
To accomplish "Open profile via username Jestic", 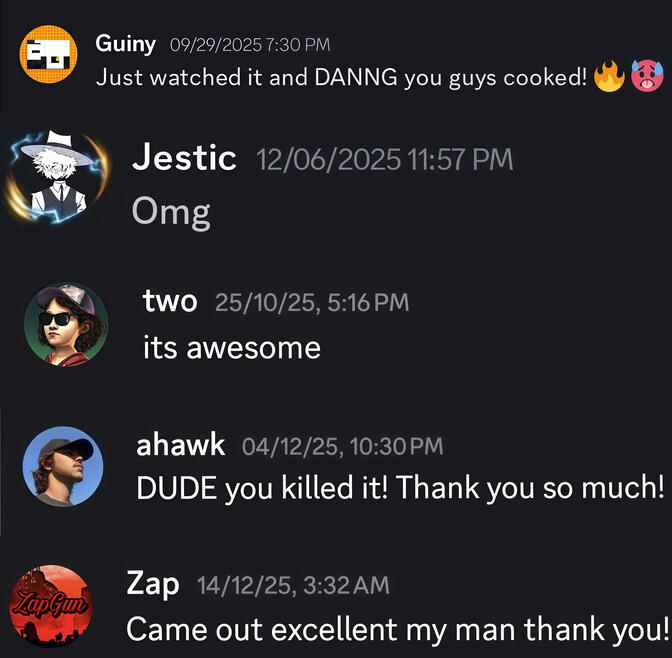I will pos(184,158).
